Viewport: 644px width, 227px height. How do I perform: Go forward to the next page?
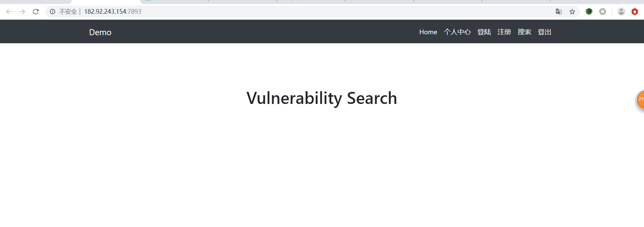[22, 12]
